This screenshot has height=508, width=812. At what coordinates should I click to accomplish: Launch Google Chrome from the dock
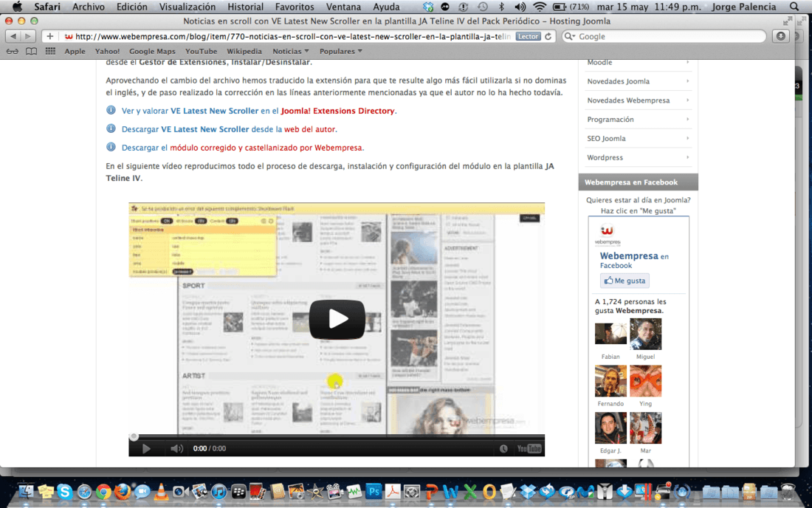pyautogui.click(x=103, y=492)
